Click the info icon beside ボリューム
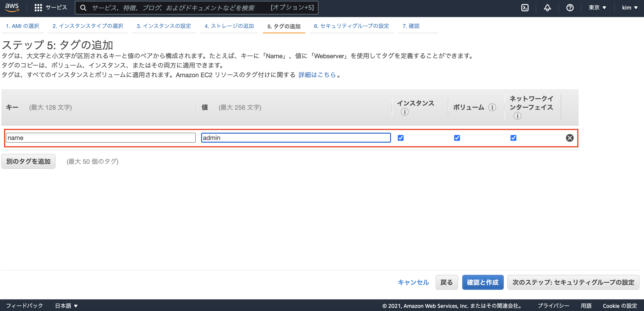Image resolution: width=644 pixels, height=311 pixels. 492,107
